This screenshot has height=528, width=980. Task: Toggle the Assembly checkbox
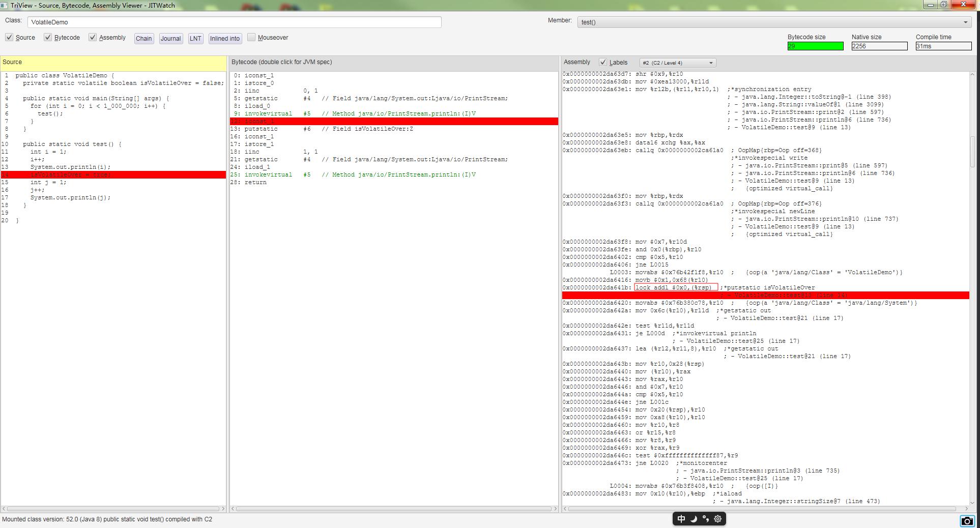coord(93,37)
